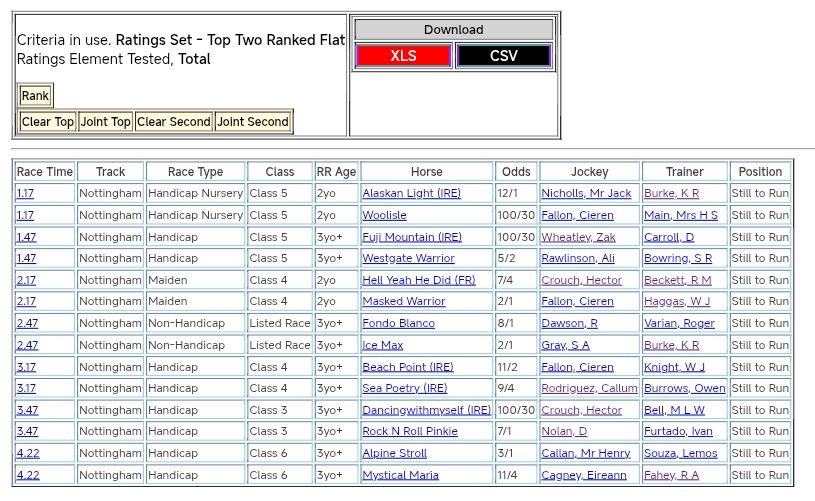Click the Odds column header
This screenshot has height=501, width=815.
point(516,172)
